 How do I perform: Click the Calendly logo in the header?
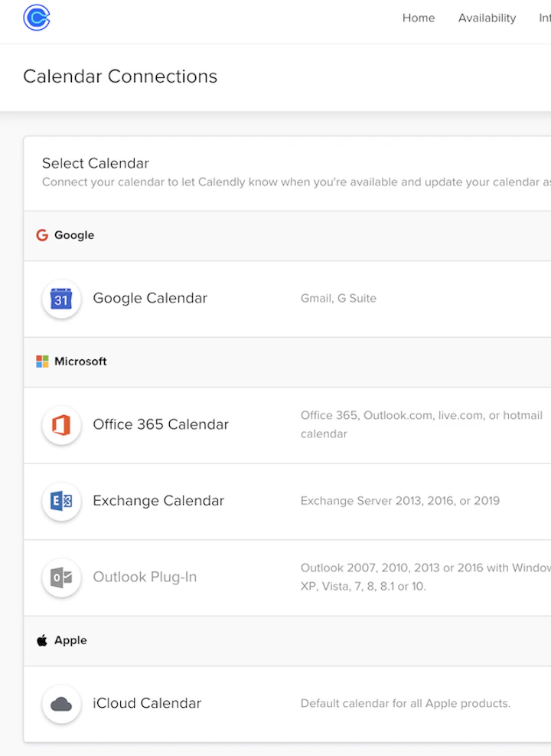tap(37, 18)
